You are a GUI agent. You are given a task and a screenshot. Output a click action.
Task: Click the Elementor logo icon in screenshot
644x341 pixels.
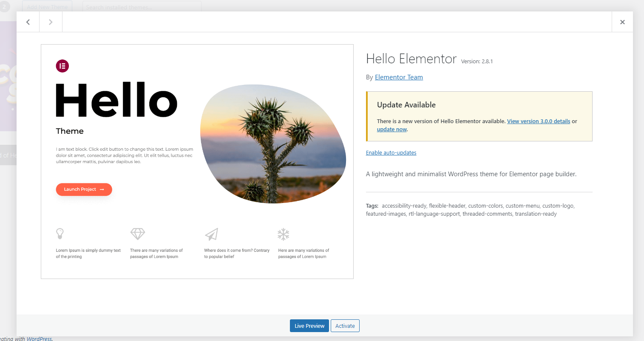[62, 66]
